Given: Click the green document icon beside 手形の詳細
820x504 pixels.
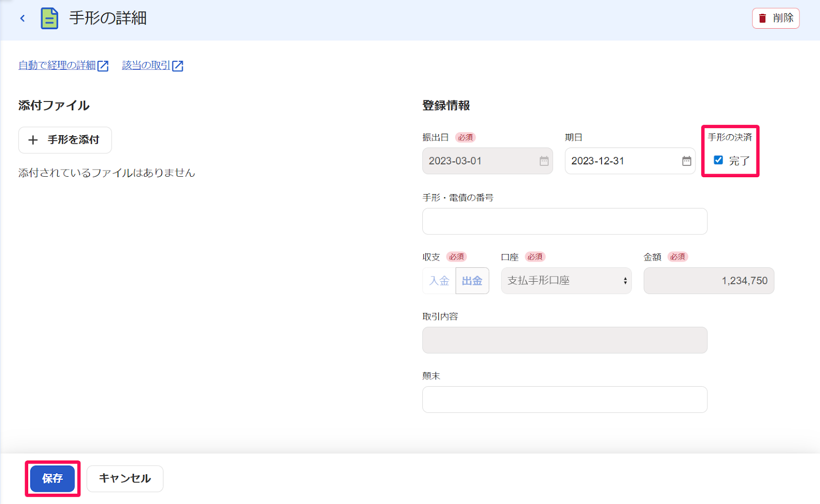Looking at the screenshot, I should click(x=49, y=18).
